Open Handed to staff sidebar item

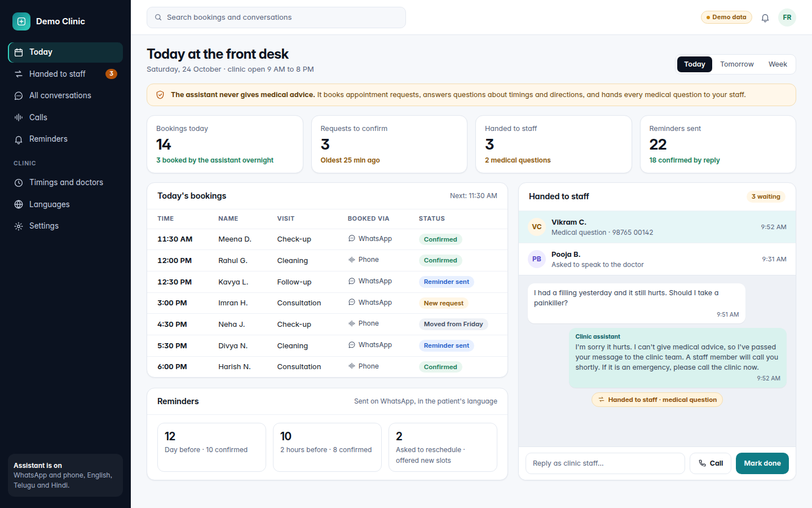pos(65,74)
